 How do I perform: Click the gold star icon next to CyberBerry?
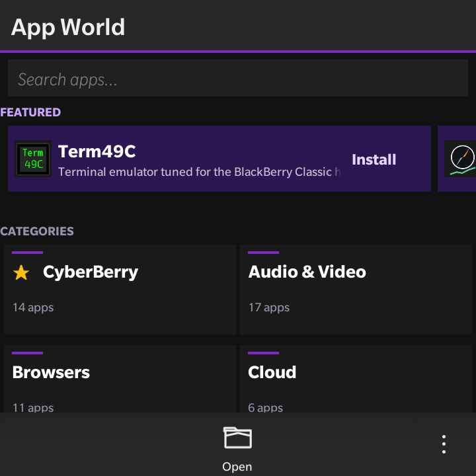21,272
